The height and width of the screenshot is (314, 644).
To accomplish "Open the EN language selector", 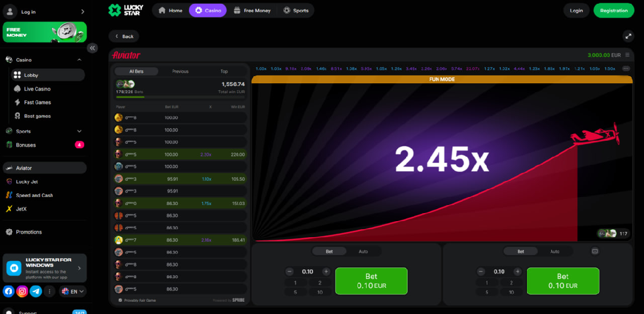I will tap(72, 291).
